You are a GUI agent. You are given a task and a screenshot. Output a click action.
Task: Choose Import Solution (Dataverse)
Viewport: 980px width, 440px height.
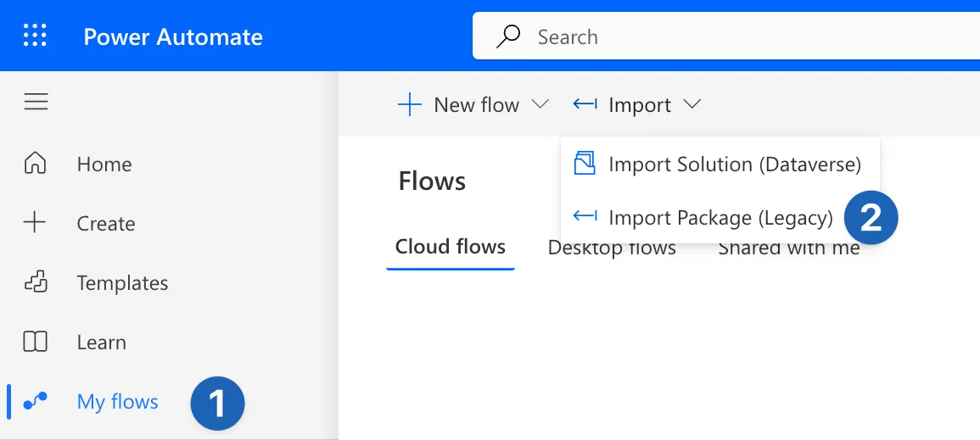[x=735, y=164]
